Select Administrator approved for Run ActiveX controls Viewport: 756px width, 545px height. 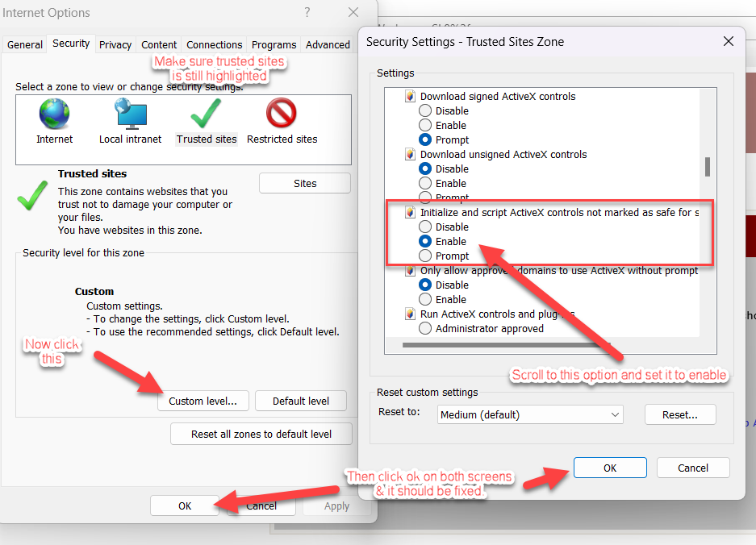click(x=426, y=328)
